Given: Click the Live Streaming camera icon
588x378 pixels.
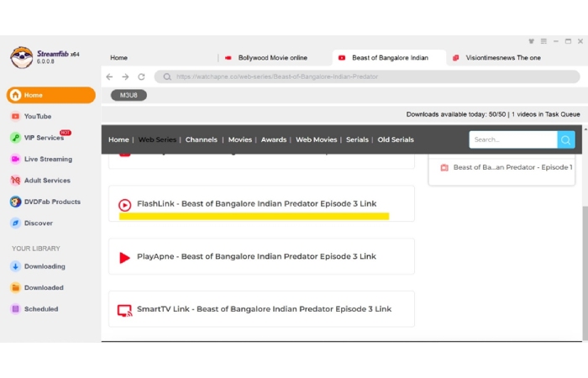Looking at the screenshot, I should click(15, 159).
